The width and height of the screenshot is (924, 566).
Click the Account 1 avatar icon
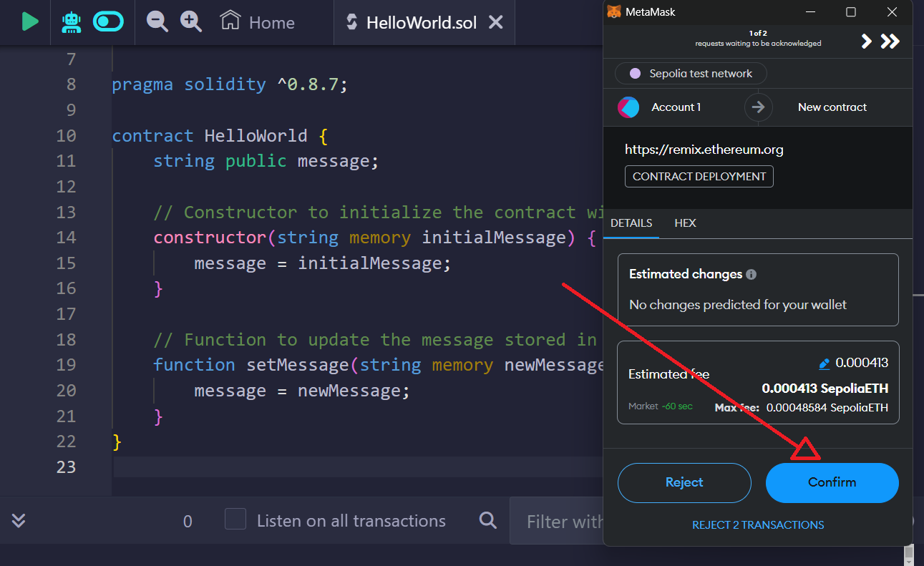coord(628,107)
